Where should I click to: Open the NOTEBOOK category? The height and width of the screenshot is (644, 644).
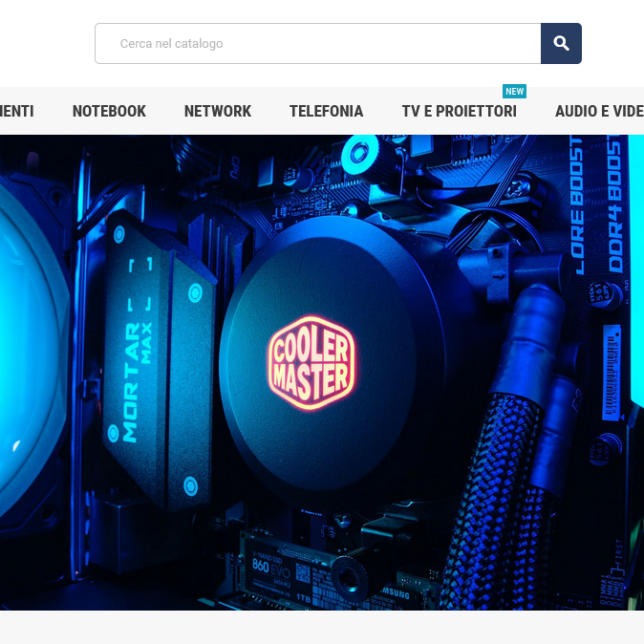pos(109,111)
